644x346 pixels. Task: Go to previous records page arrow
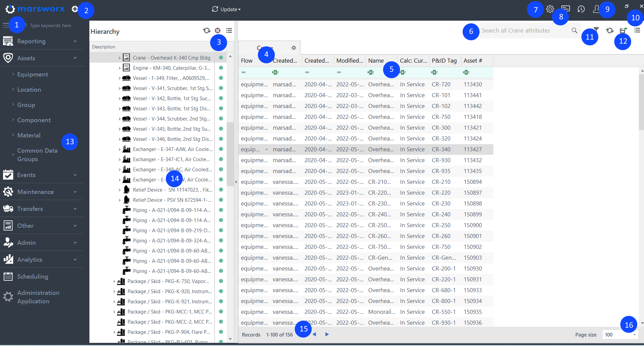coord(314,334)
